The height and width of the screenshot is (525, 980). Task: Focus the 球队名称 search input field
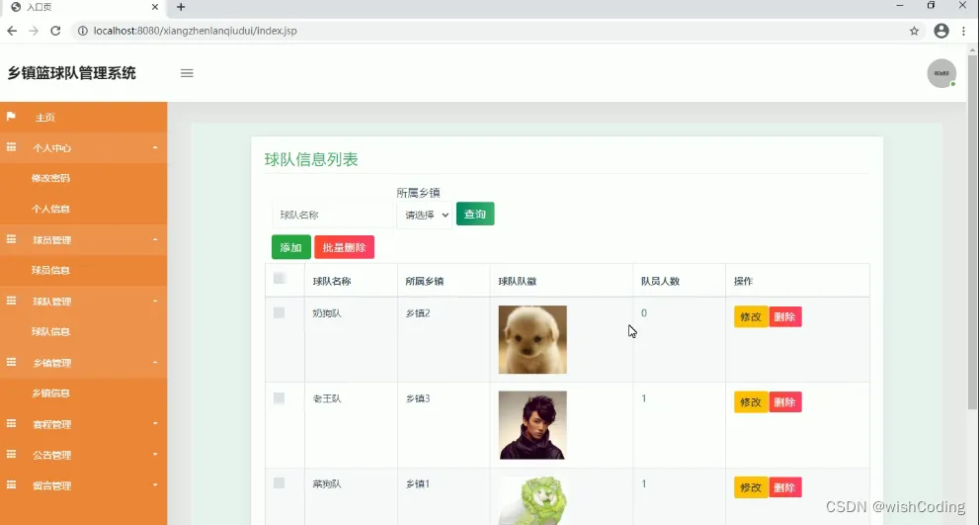tap(333, 215)
